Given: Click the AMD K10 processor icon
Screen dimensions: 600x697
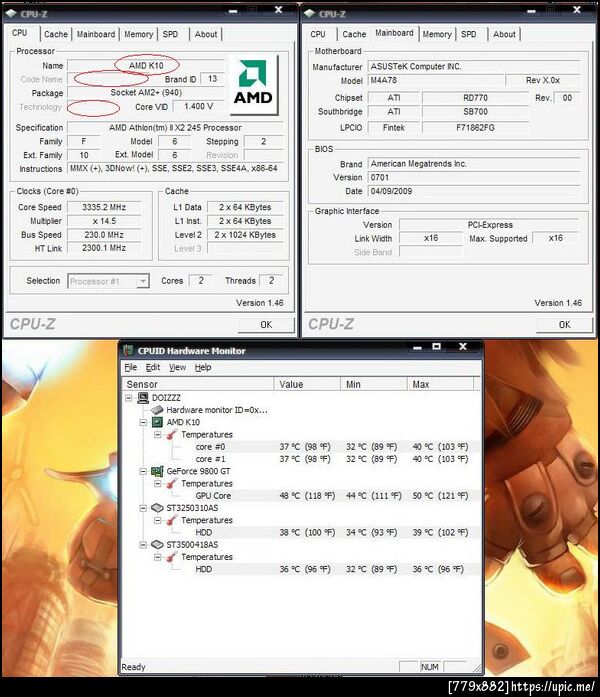Looking at the screenshot, I should pyautogui.click(x=157, y=422).
